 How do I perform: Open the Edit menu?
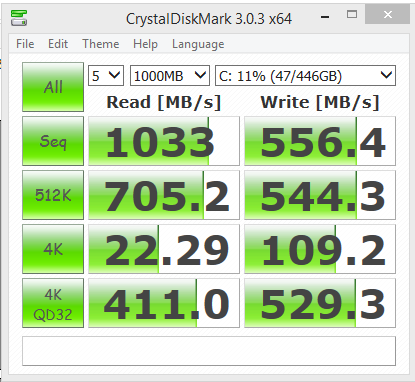pyautogui.click(x=58, y=44)
